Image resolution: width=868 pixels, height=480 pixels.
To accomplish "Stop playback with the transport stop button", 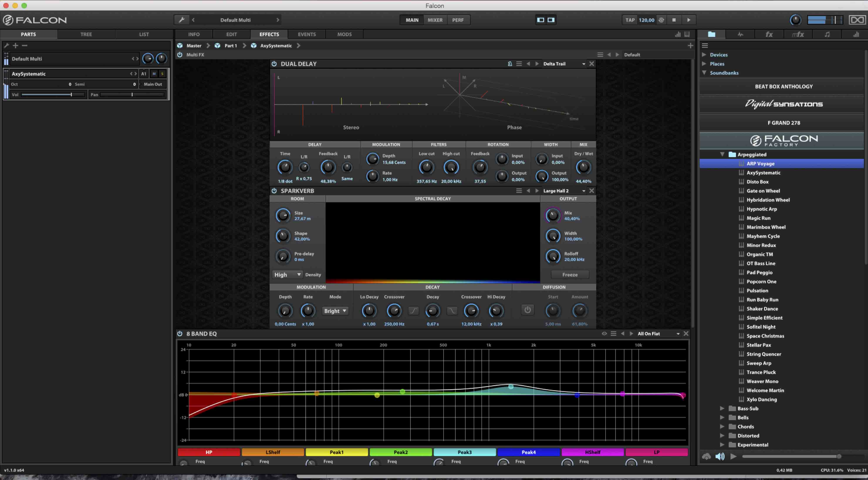I will (x=674, y=20).
